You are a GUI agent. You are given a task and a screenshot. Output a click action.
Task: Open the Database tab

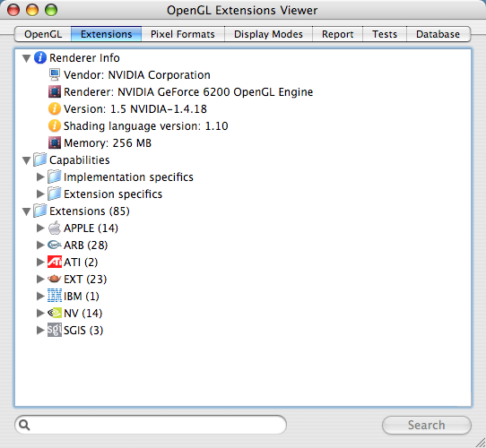coord(438,34)
